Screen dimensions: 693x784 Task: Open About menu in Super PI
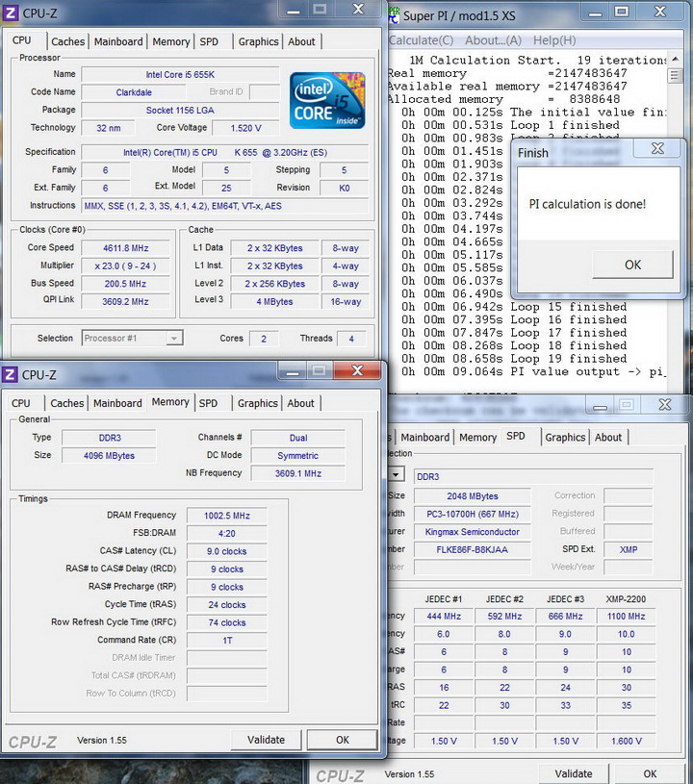[x=494, y=40]
